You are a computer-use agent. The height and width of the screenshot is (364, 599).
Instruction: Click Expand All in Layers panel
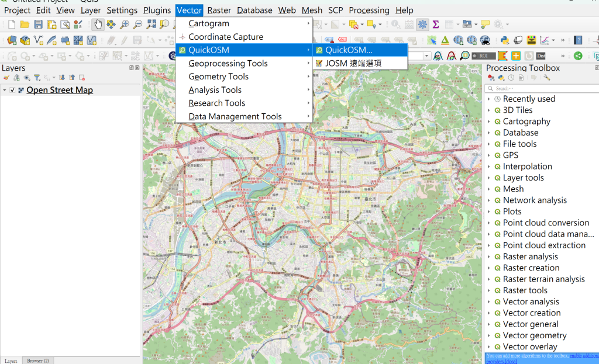(62, 78)
